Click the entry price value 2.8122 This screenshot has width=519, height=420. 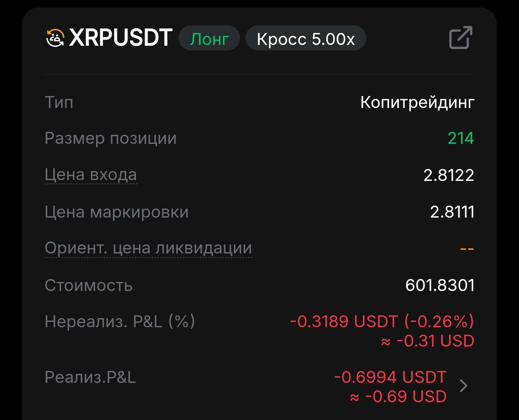450,174
